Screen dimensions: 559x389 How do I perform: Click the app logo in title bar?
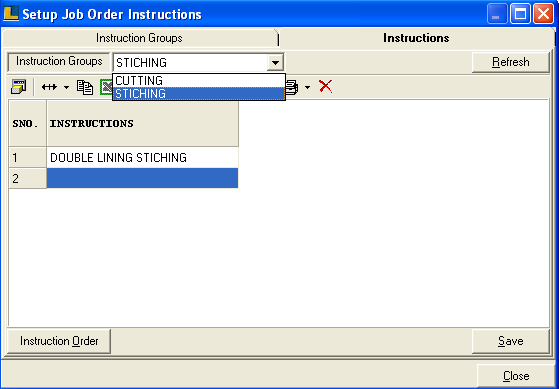[x=11, y=14]
